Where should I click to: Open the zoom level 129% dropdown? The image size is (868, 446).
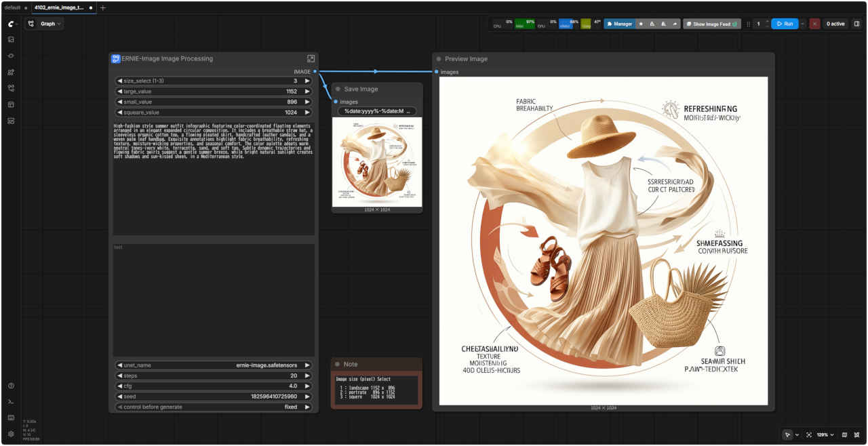825,434
